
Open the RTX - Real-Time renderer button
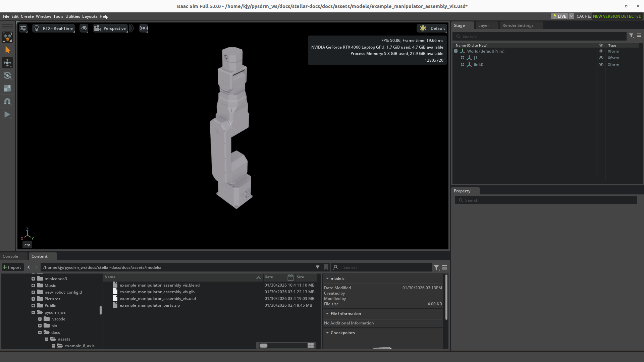54,28
